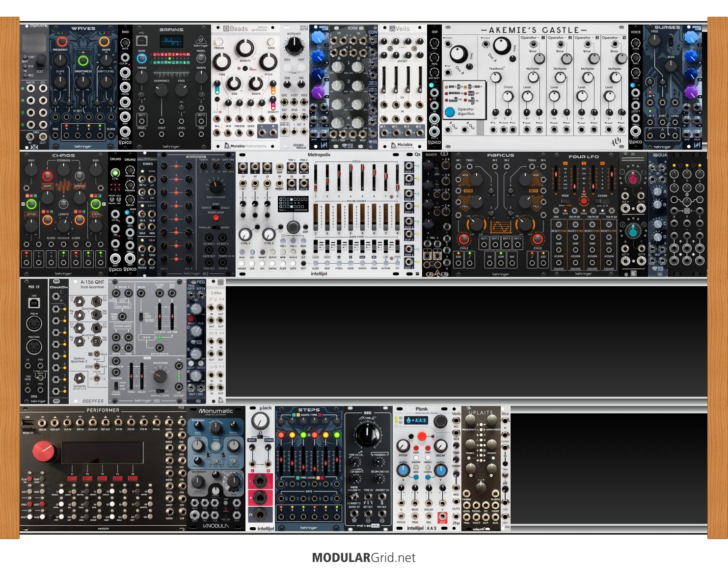Click the left CYCLE button on ABACUS
The height and width of the screenshot is (568, 728).
(x=463, y=239)
